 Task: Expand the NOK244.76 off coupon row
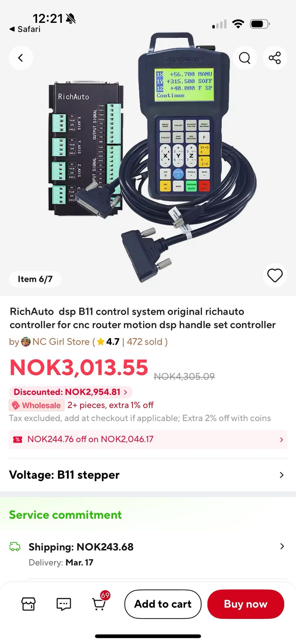coord(148,439)
